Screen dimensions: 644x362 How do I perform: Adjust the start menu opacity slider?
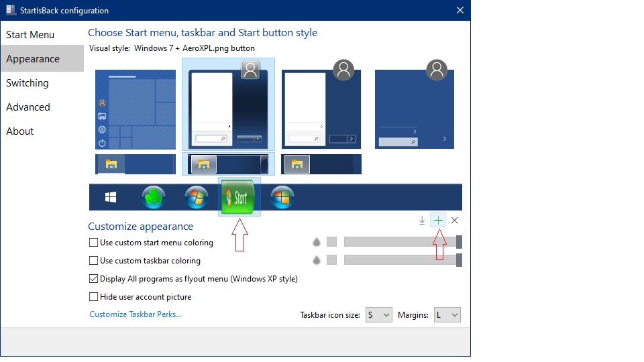(403, 242)
